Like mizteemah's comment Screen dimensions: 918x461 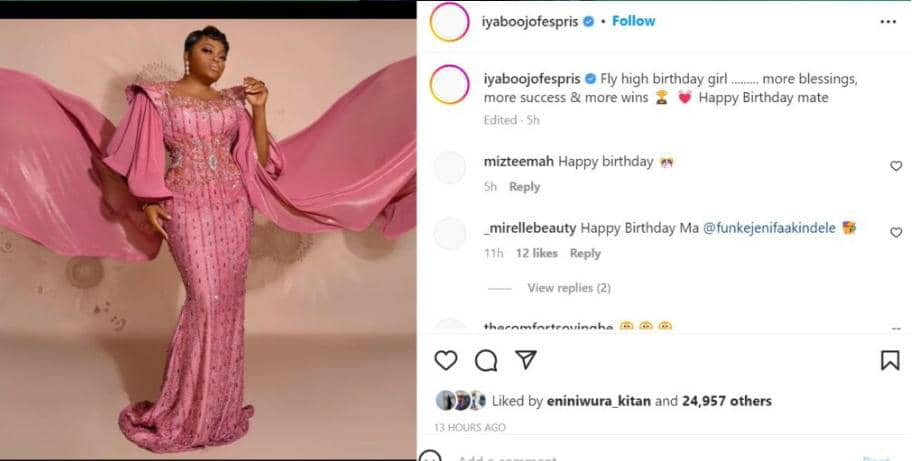click(x=896, y=166)
